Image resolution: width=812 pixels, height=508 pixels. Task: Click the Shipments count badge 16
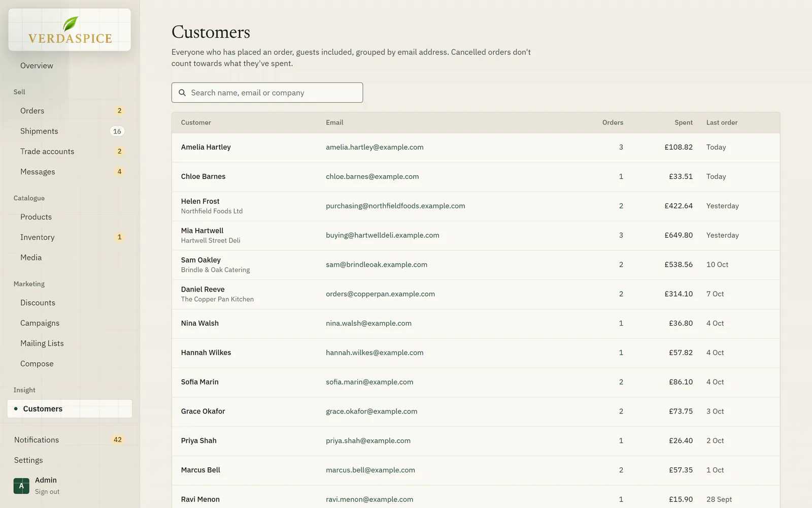117,131
